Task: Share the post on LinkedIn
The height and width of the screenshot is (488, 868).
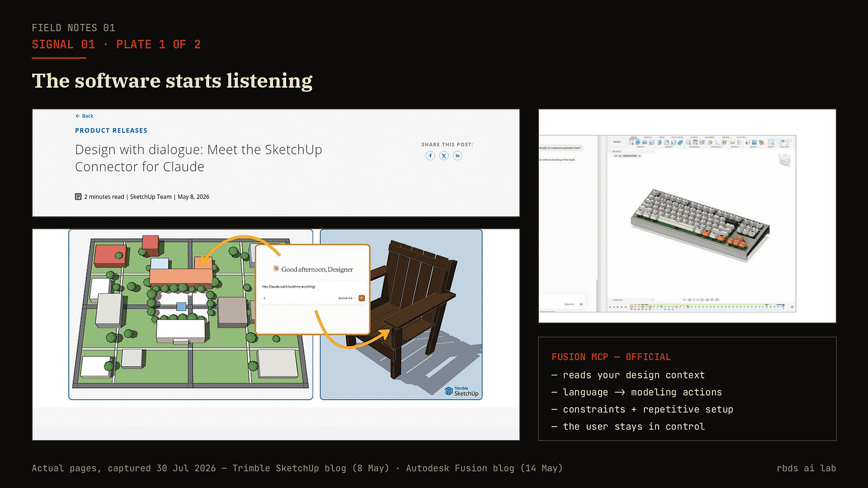Action: click(457, 156)
